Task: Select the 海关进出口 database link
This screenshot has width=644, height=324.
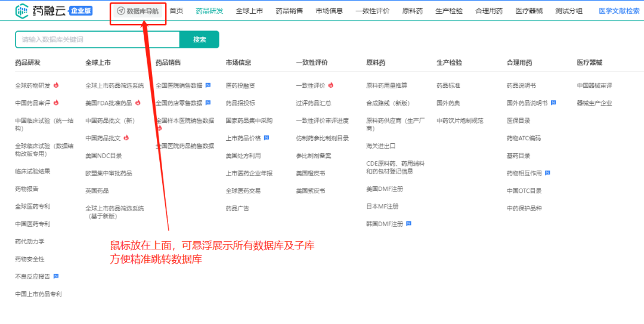Action: 381,146
